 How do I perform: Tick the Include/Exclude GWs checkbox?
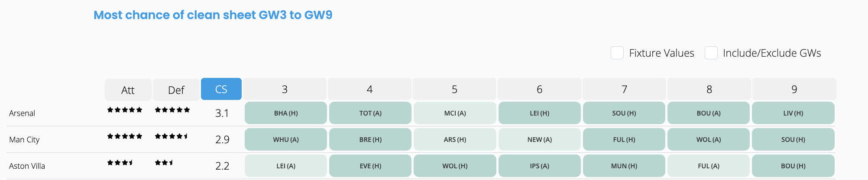[x=711, y=53]
